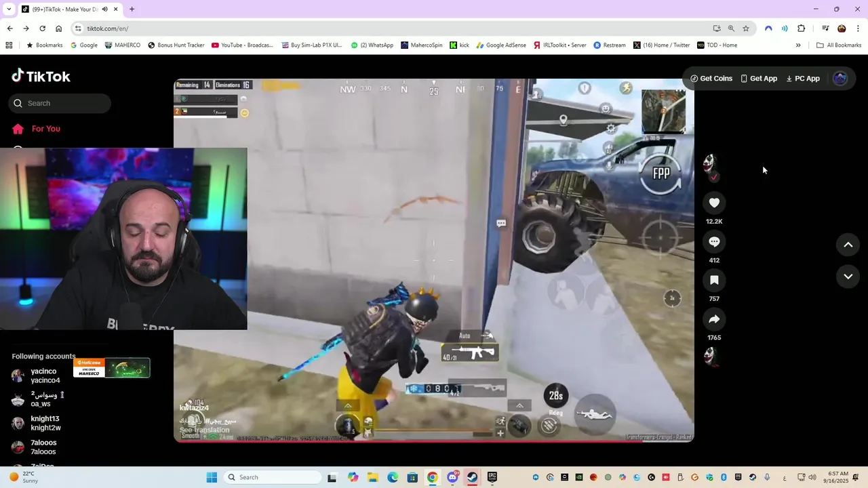Open sound disc avatar below share

[710, 356]
